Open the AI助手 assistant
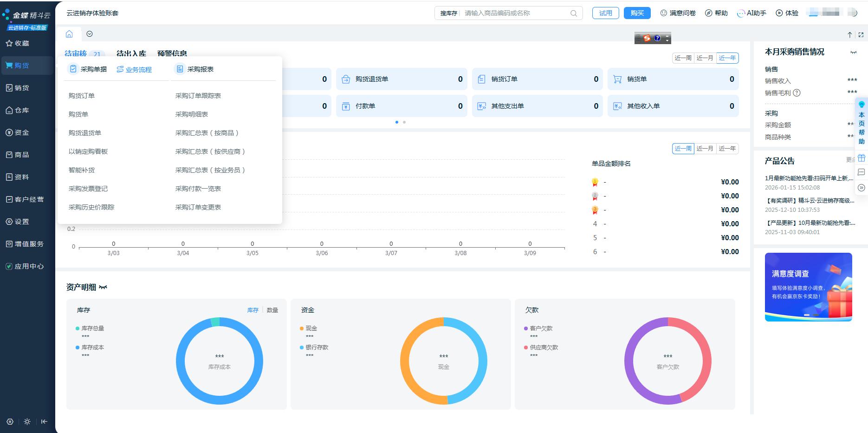The image size is (868, 433). click(751, 13)
